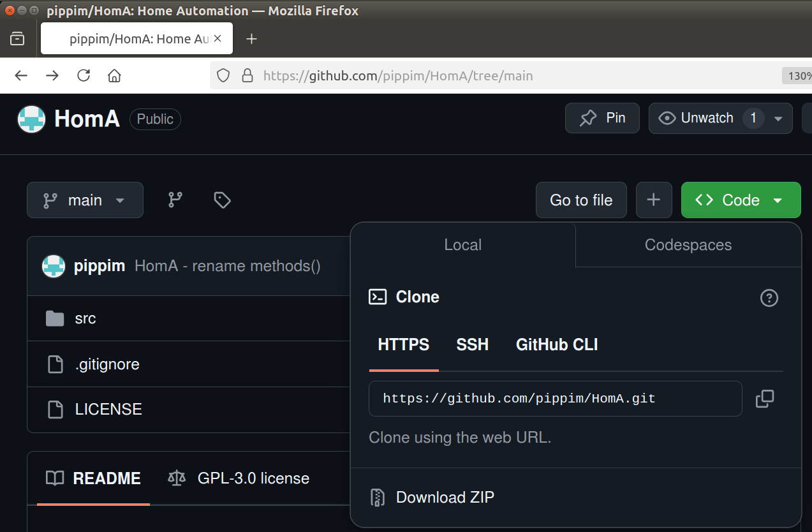The image size is (812, 532).
Task: Select the GitHub CLI clone option
Action: (557, 345)
